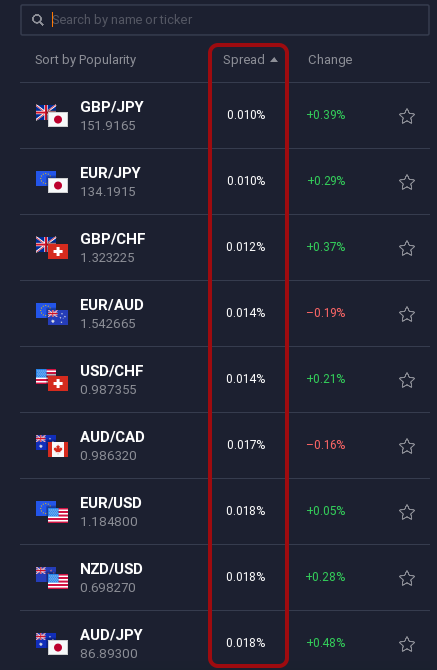Viewport: 437px width, 670px height.
Task: Click the AUD/CAD flag pair icon
Action: (x=52, y=446)
